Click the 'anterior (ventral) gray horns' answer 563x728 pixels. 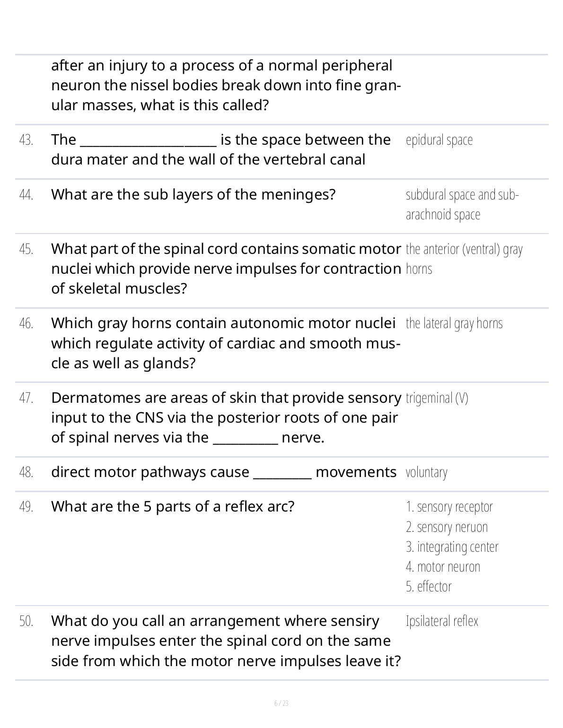tap(464, 259)
